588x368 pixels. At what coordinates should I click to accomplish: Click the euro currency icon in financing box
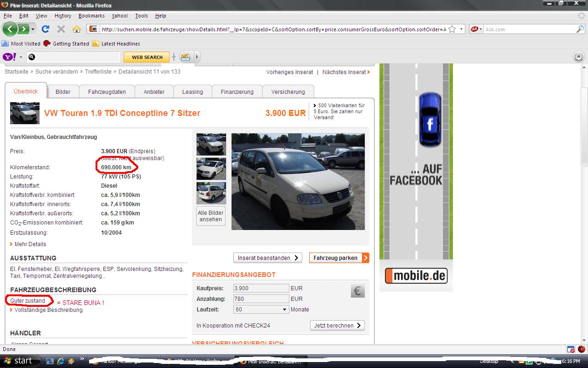(x=357, y=291)
